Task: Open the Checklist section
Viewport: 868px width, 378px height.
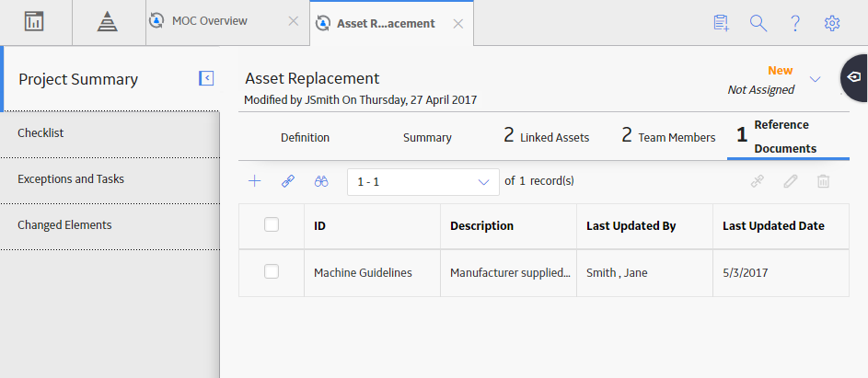Action: click(x=110, y=134)
